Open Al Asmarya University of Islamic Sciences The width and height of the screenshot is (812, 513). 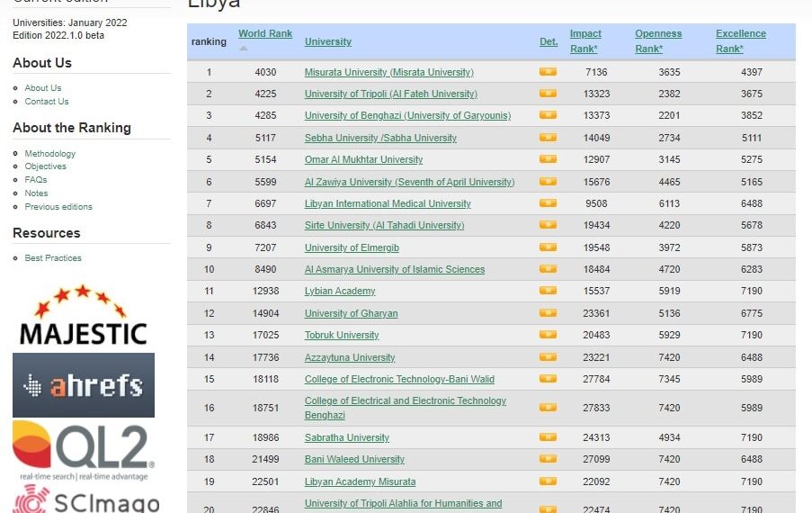pyautogui.click(x=394, y=269)
